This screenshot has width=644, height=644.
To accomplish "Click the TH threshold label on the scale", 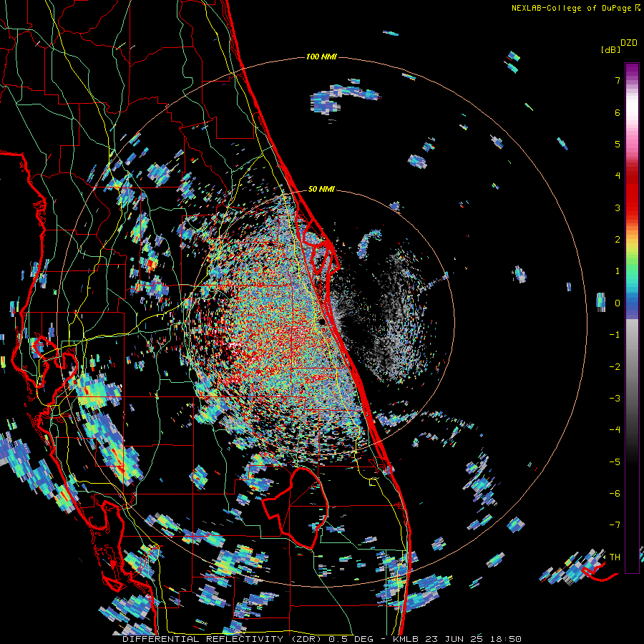I will coord(615,557).
